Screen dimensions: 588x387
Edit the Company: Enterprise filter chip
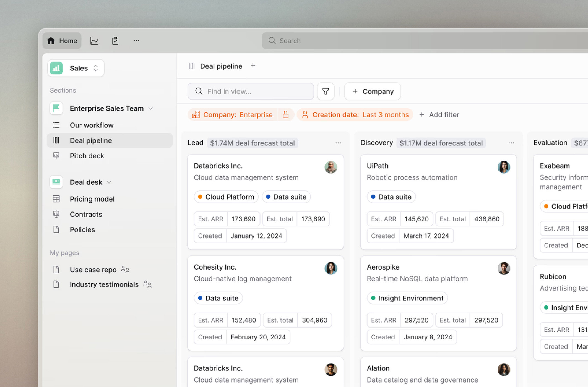click(x=232, y=115)
